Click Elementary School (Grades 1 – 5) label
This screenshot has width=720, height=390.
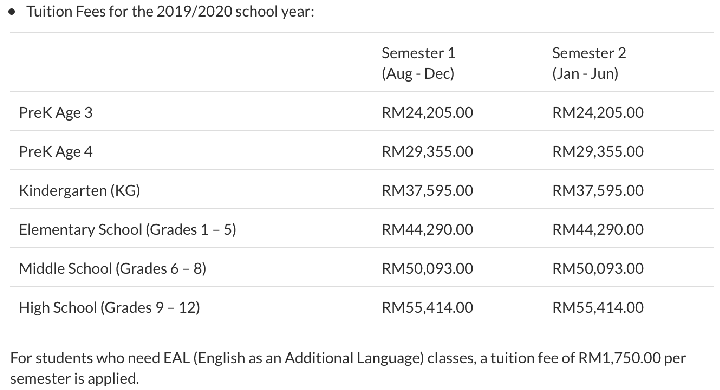click(x=128, y=230)
